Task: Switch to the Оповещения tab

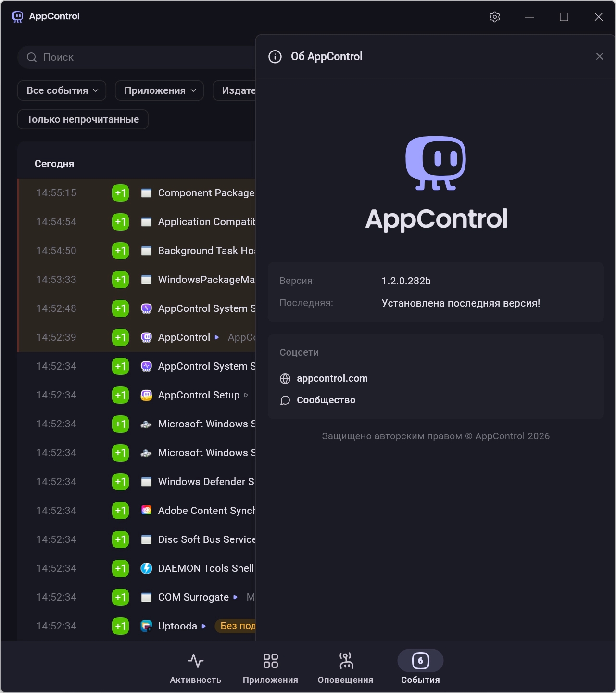Action: click(x=345, y=667)
